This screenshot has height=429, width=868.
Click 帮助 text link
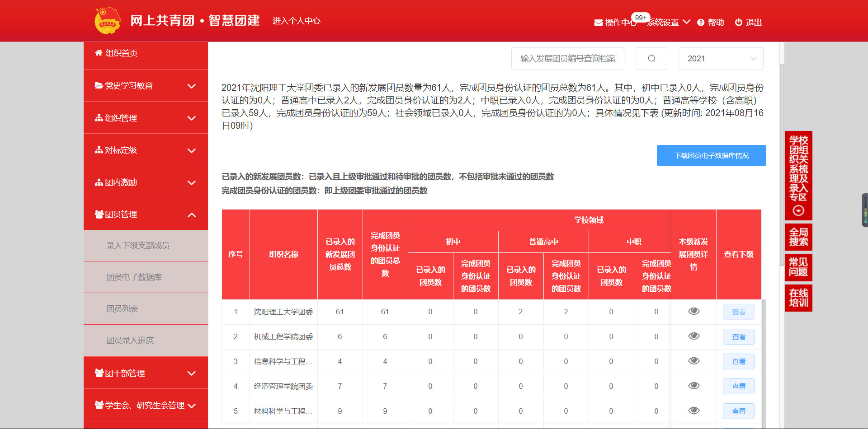pyautogui.click(x=716, y=23)
